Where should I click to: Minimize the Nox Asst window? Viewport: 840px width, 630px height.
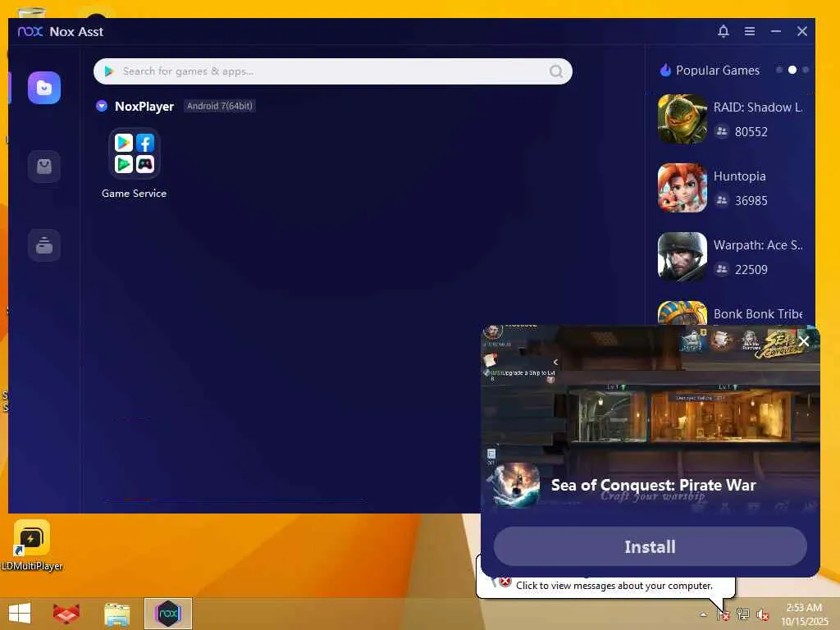pyautogui.click(x=776, y=31)
